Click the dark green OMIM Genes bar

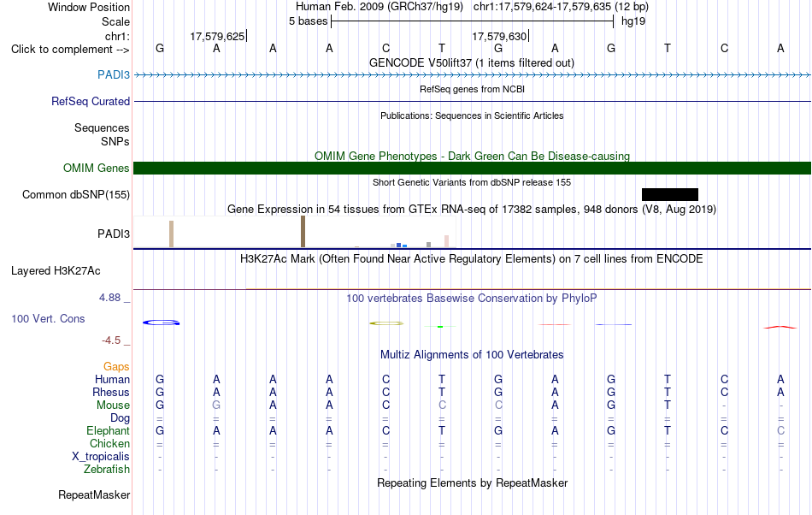point(472,168)
